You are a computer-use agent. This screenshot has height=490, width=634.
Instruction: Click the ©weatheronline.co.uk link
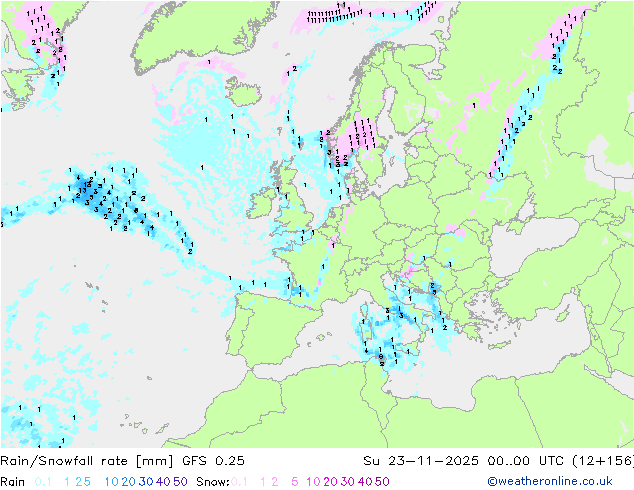point(550,482)
